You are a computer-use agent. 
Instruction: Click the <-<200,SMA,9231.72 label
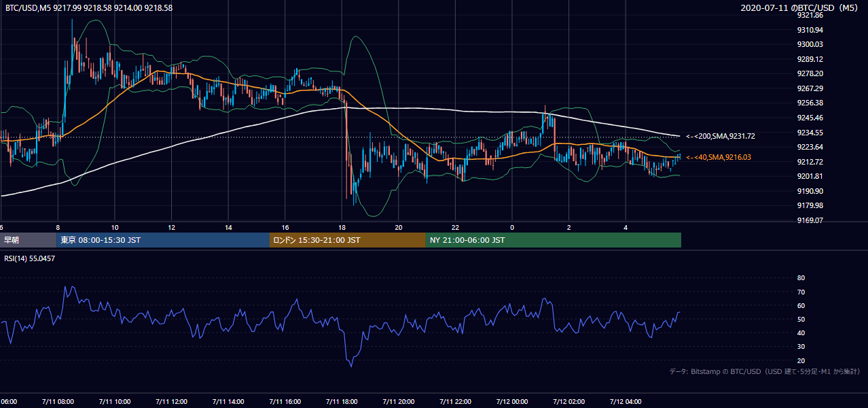click(721, 137)
